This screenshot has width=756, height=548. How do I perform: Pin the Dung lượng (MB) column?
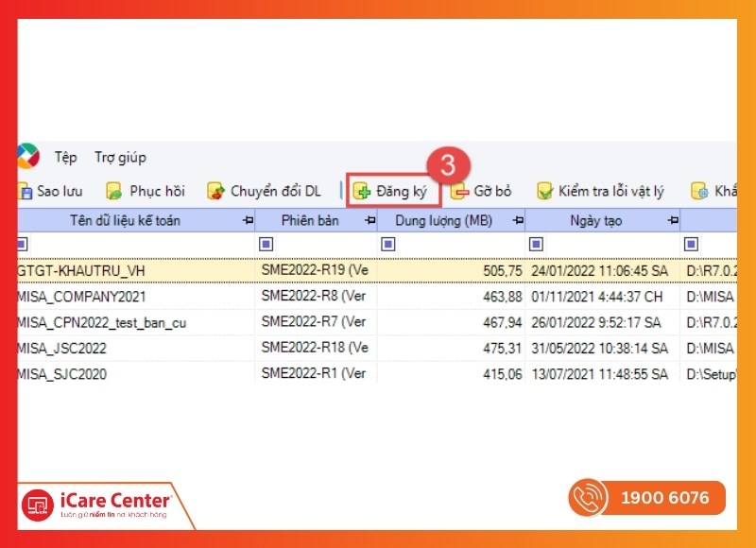518,221
